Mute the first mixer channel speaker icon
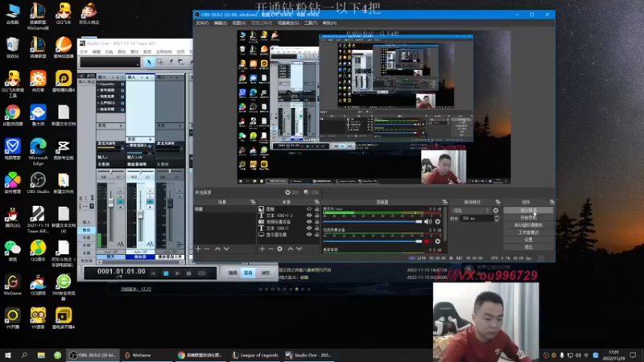 point(428,222)
